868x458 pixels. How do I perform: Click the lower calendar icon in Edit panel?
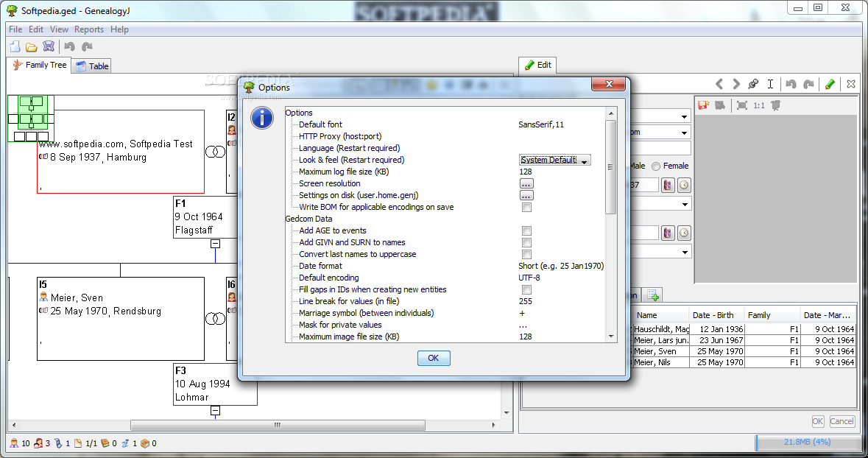[668, 233]
